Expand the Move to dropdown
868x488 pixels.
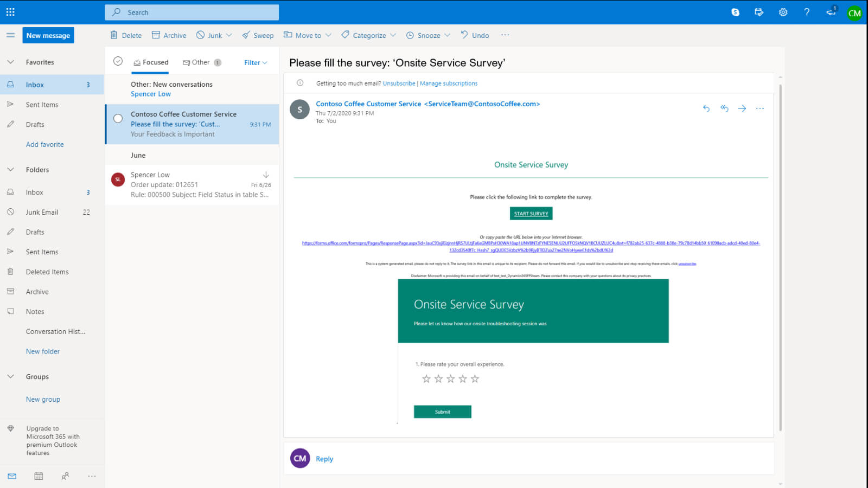click(x=328, y=35)
